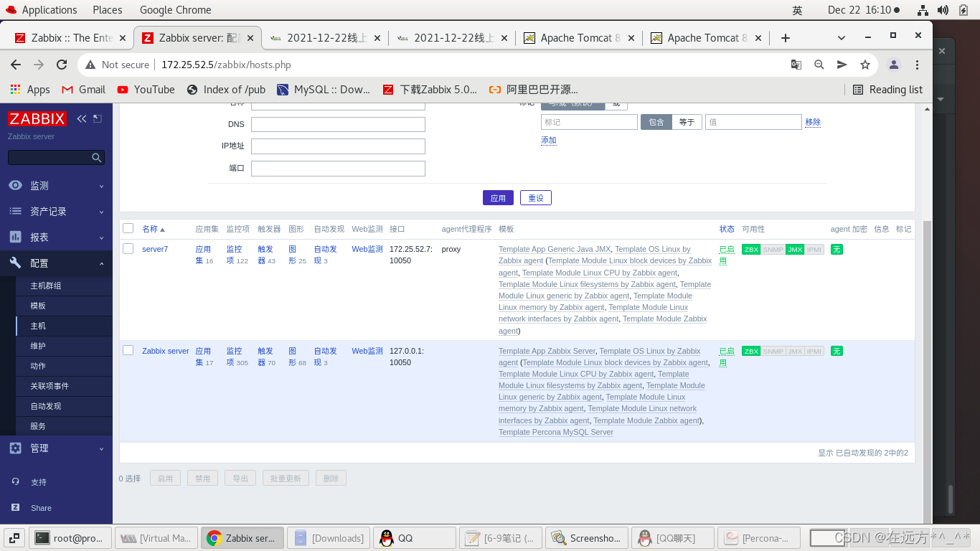The width and height of the screenshot is (980, 551).
Task: Open the Chrome profile avatar icon
Action: (894, 65)
